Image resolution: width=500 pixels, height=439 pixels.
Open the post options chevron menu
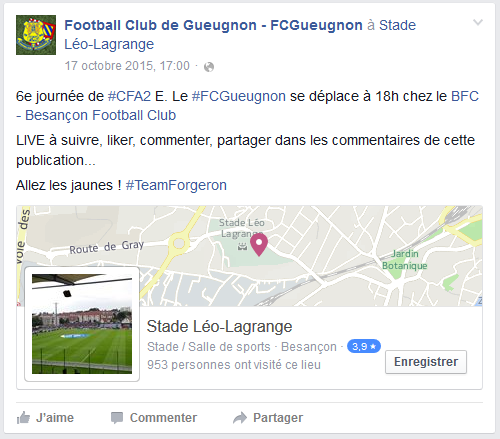click(x=478, y=22)
